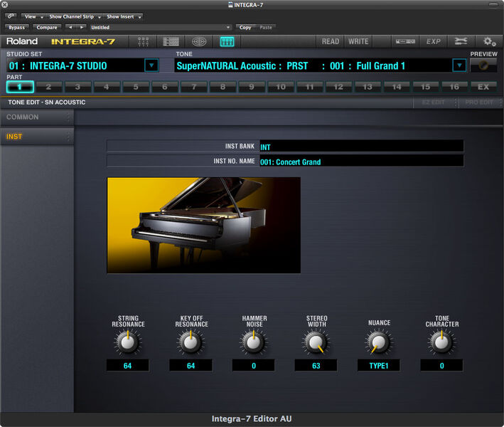This screenshot has height=427, width=504.
Task: Open the TONE selection dropdown arrow
Action: coord(459,65)
